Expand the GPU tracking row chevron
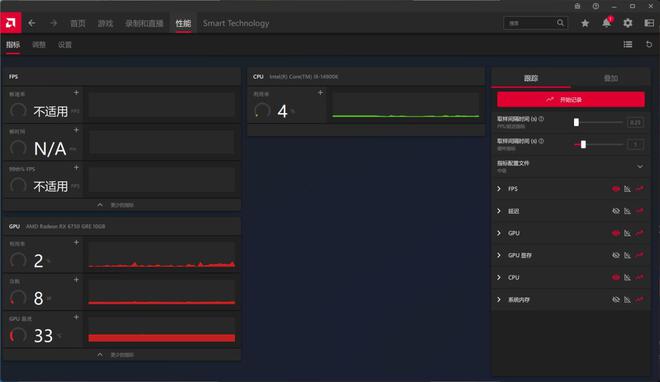Viewport: 660px width, 382px height. [499, 233]
